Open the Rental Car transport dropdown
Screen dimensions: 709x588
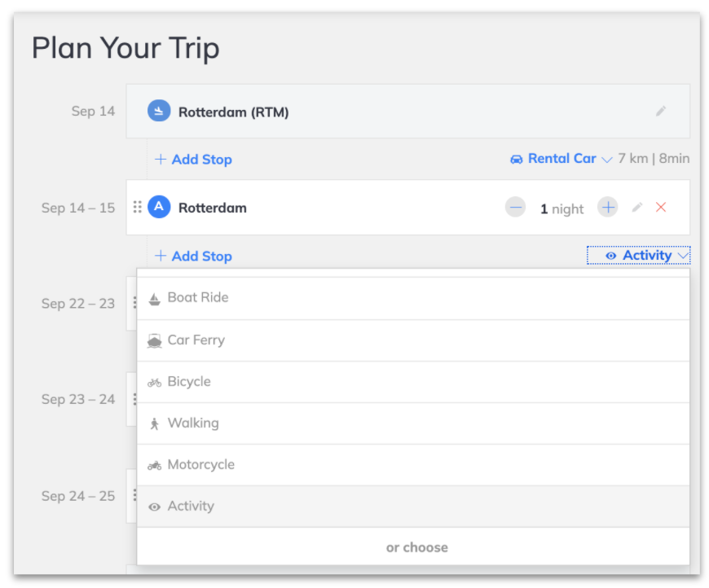[561, 159]
